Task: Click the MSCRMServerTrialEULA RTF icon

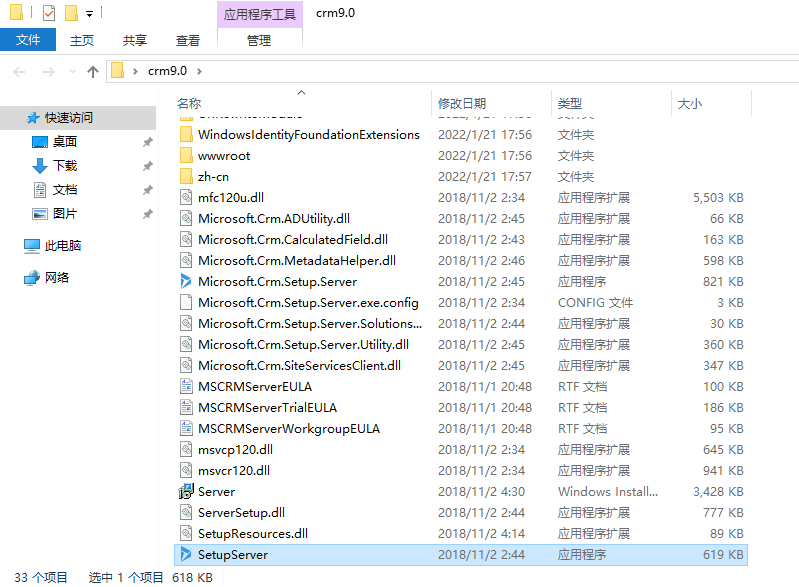Action: coord(186,407)
